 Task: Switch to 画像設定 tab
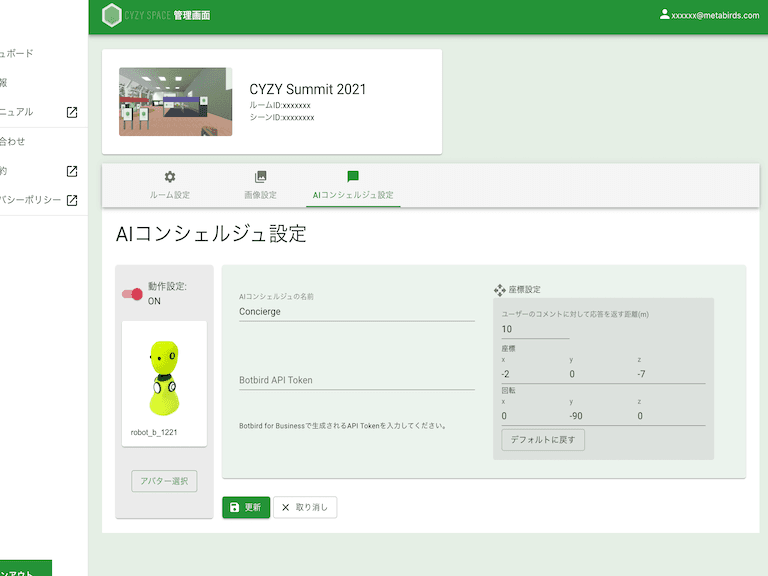pyautogui.click(x=261, y=185)
